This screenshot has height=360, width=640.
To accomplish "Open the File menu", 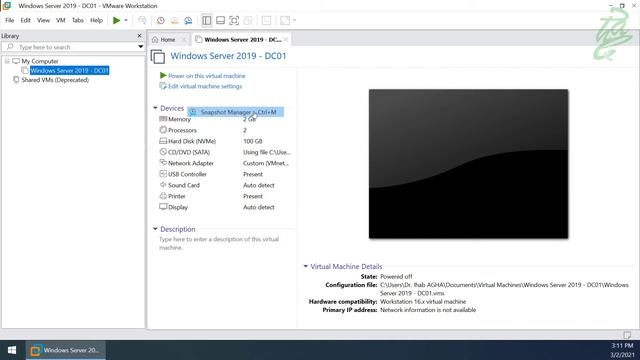I will pos(9,20).
